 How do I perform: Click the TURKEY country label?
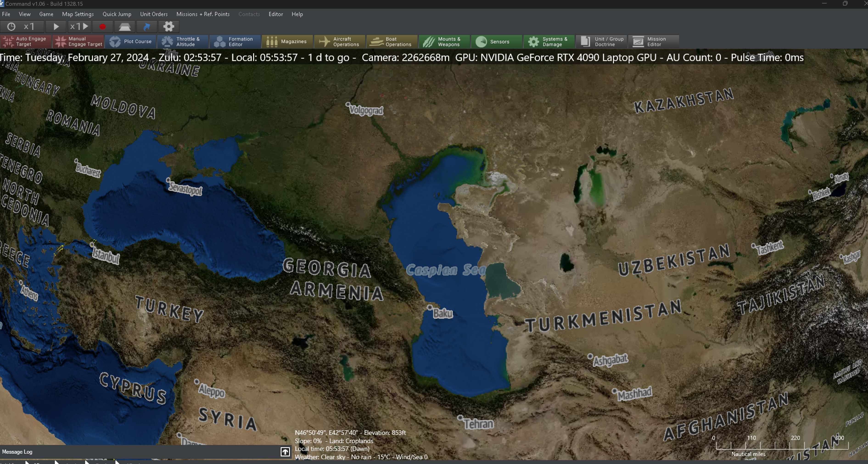[169, 309]
